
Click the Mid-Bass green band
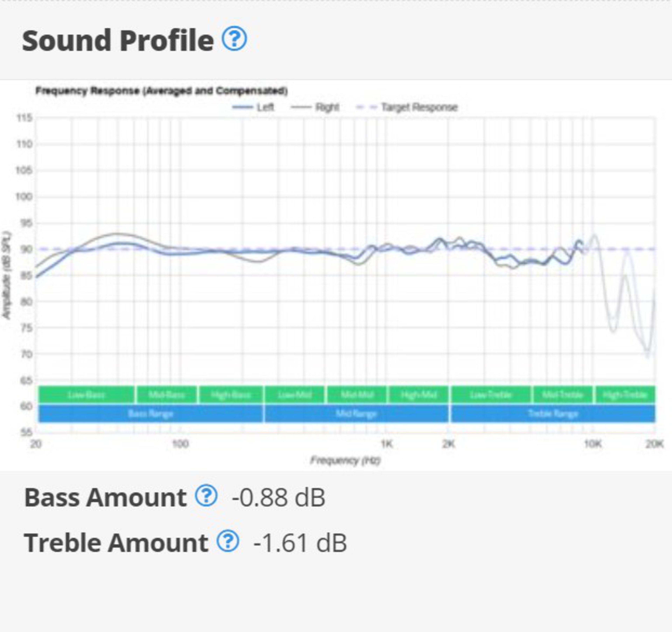click(166, 395)
